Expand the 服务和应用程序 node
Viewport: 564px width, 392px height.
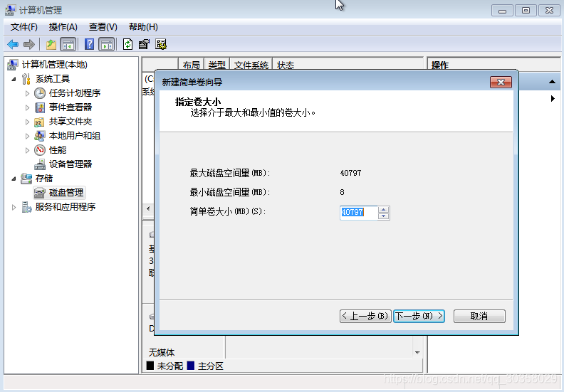(14, 207)
